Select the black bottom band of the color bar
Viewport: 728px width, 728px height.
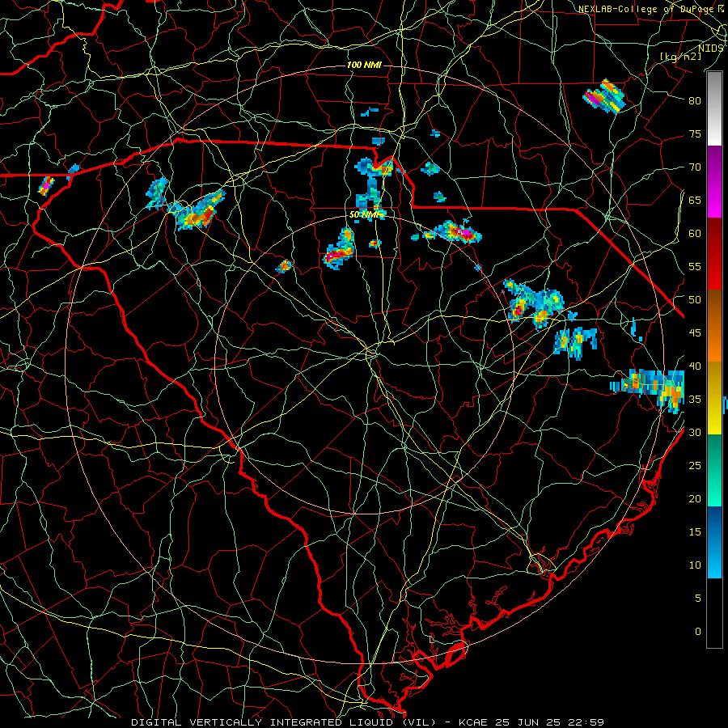click(714, 613)
